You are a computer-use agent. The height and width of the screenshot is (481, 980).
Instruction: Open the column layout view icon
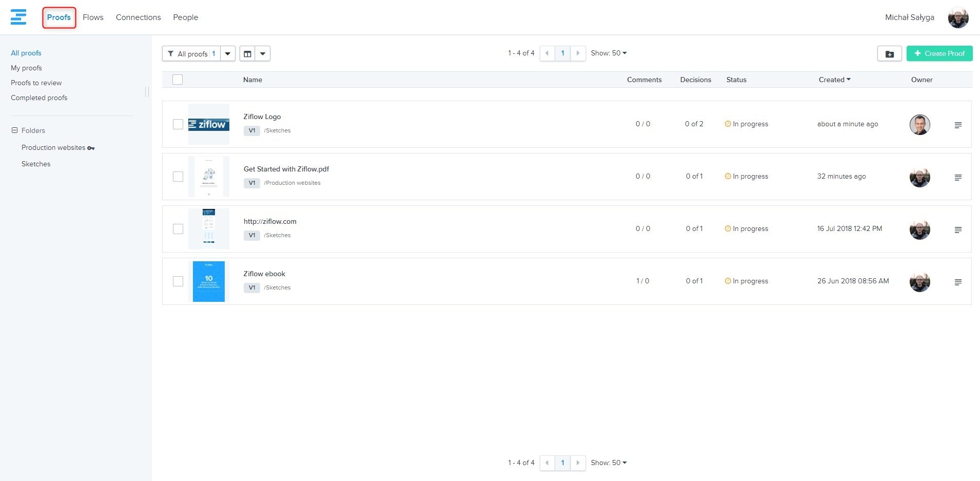point(247,53)
